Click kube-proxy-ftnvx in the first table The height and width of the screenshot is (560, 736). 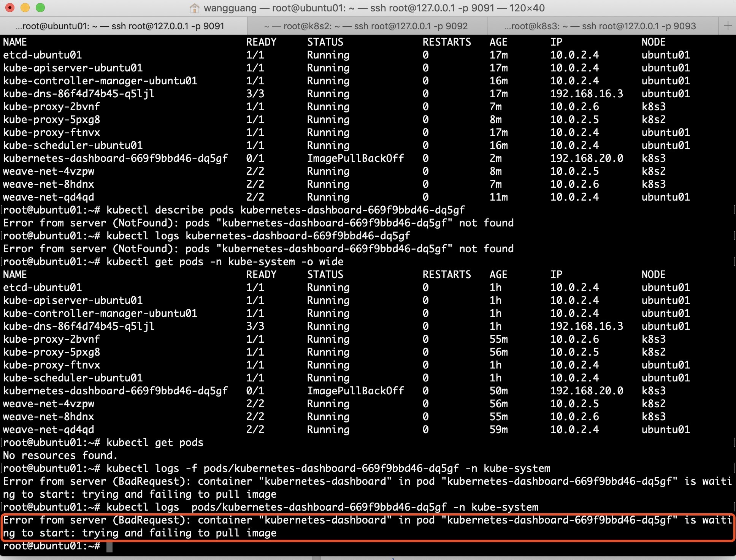tap(51, 133)
